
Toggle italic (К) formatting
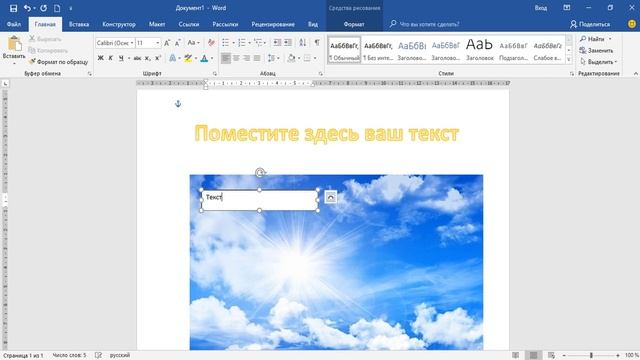point(111,58)
